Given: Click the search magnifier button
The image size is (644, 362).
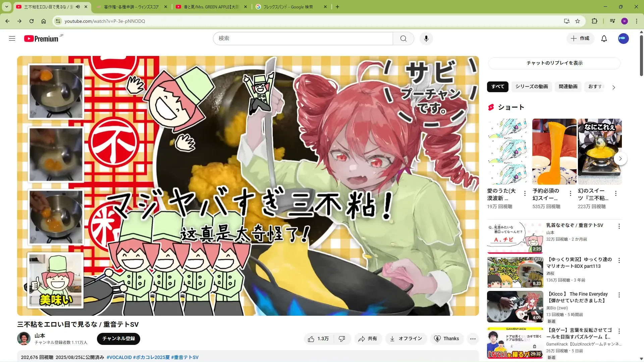Looking at the screenshot, I should (403, 39).
